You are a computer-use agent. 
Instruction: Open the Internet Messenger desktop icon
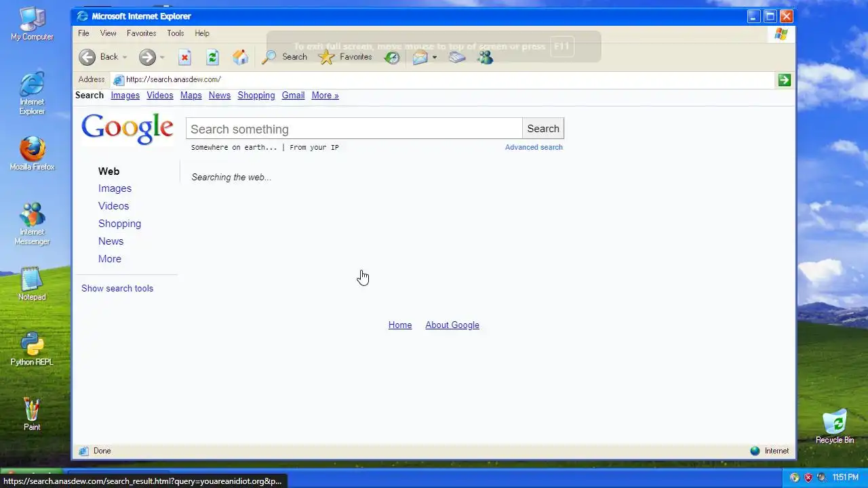32,224
